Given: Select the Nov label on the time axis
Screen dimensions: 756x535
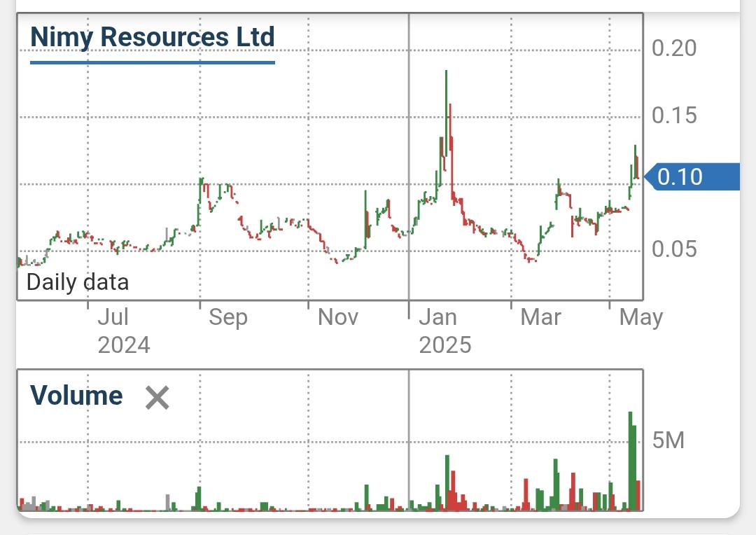Looking at the screenshot, I should 338,318.
